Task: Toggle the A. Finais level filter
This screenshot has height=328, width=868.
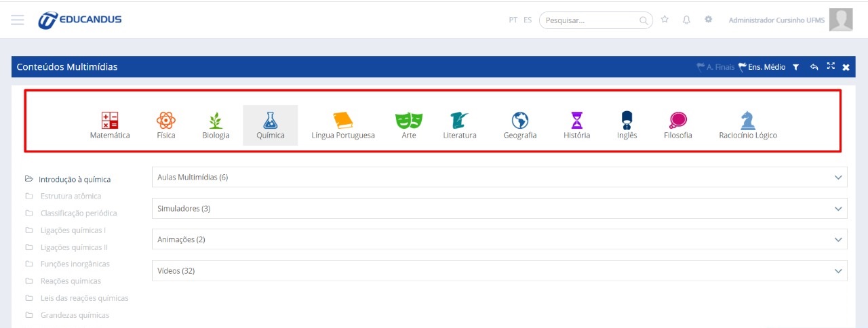Action: 715,67
